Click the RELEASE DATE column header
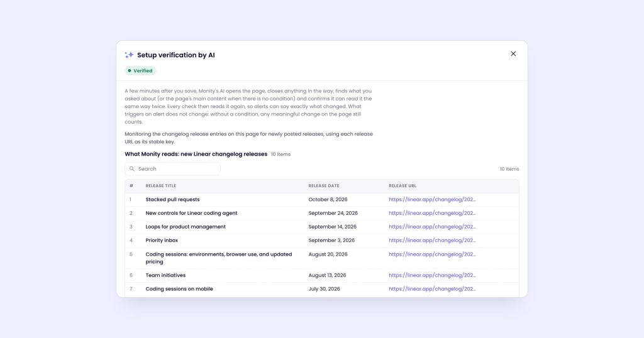 [324, 186]
